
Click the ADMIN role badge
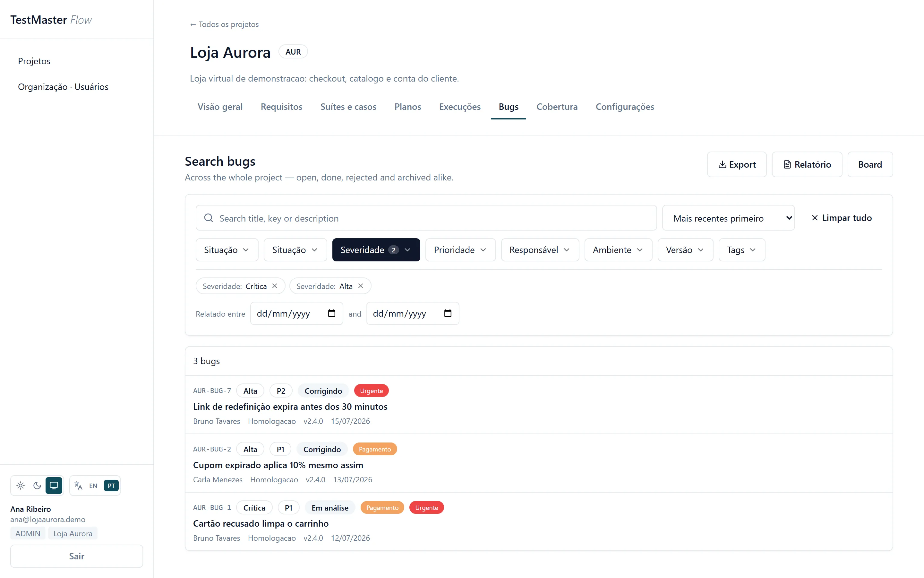[x=28, y=533]
